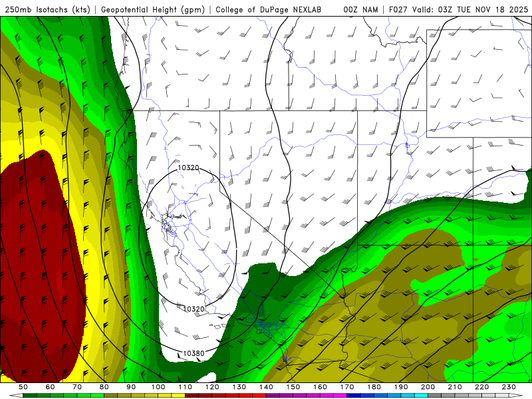The width and height of the screenshot is (532, 399).
Task: Click the 230 kts label on the color scale
Action: [509, 387]
